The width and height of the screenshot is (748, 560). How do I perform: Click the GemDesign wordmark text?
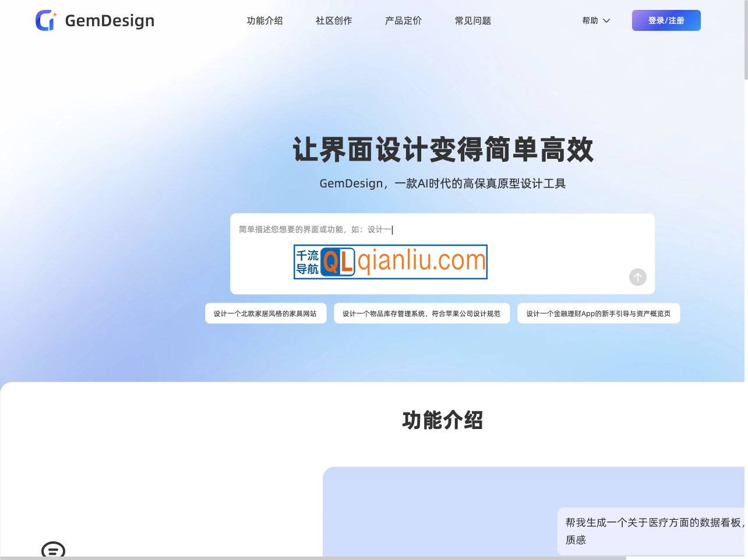pos(109,20)
